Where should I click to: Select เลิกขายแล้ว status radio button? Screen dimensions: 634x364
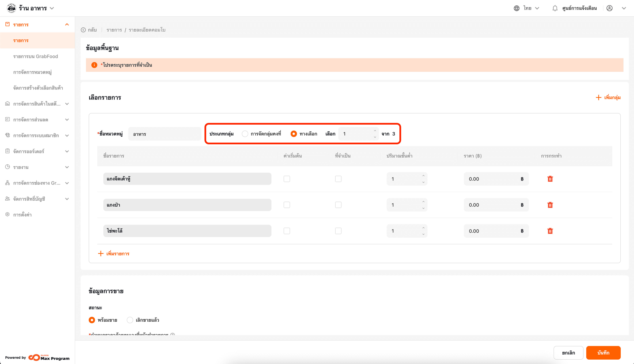pyautogui.click(x=130, y=320)
